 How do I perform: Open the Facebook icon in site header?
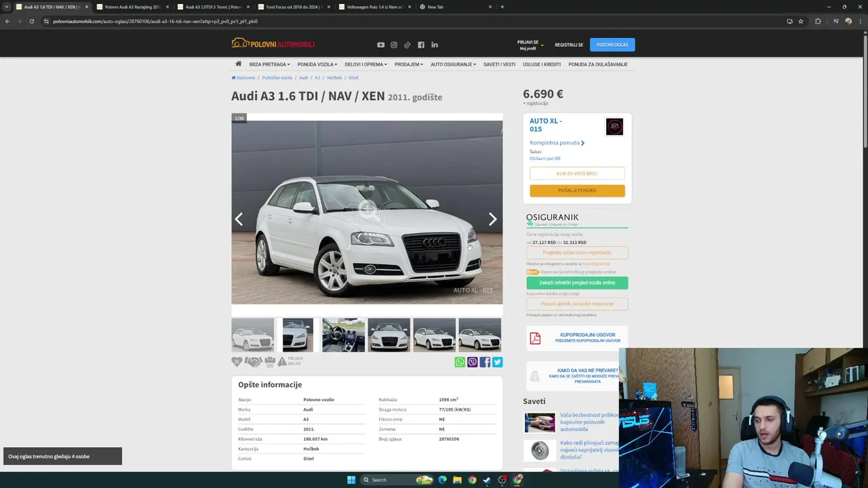coord(421,45)
